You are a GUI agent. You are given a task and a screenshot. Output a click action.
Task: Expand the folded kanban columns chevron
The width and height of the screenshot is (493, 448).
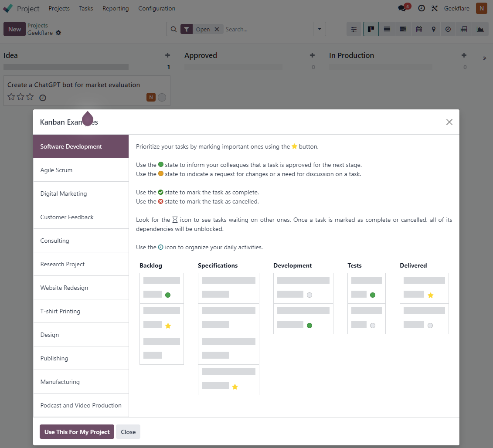coord(485,58)
